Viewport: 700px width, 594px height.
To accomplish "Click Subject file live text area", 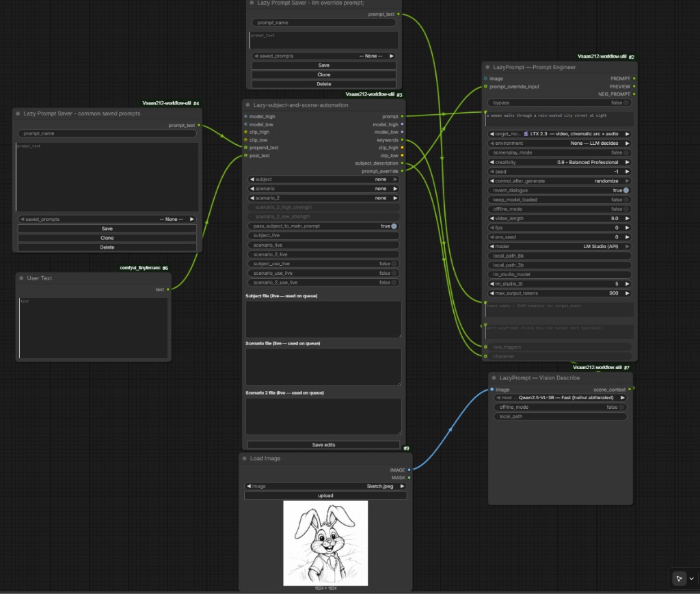I will (323, 319).
